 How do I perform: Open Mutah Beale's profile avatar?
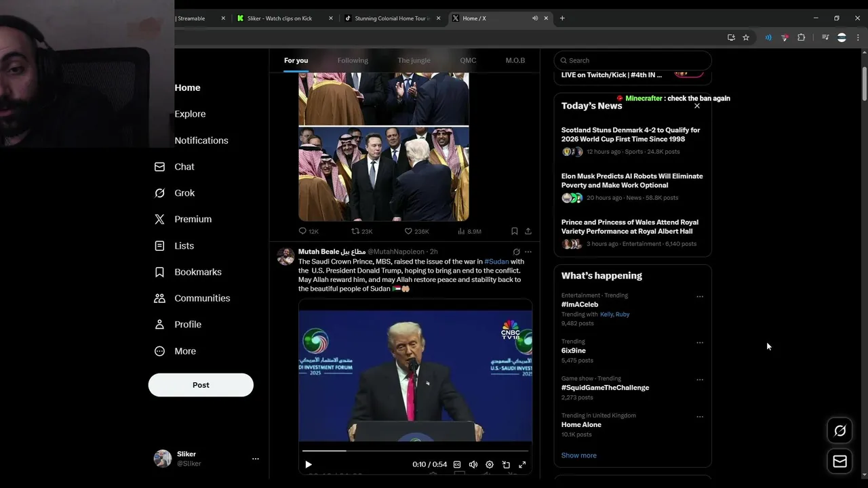click(285, 256)
